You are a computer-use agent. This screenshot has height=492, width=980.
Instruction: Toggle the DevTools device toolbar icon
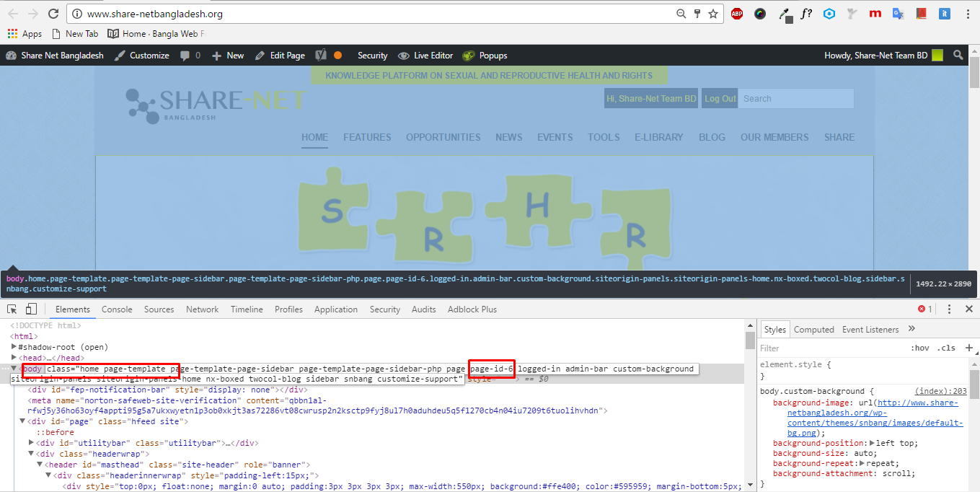(31, 309)
